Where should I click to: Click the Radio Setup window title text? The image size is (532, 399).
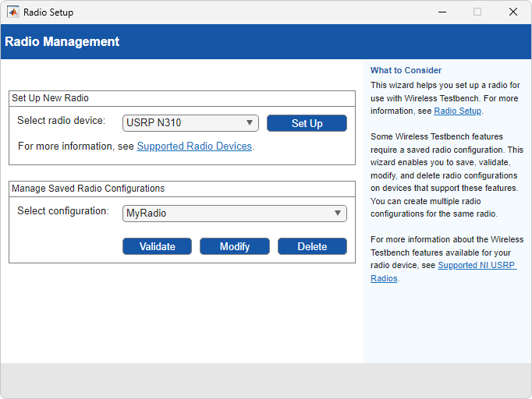(x=48, y=12)
